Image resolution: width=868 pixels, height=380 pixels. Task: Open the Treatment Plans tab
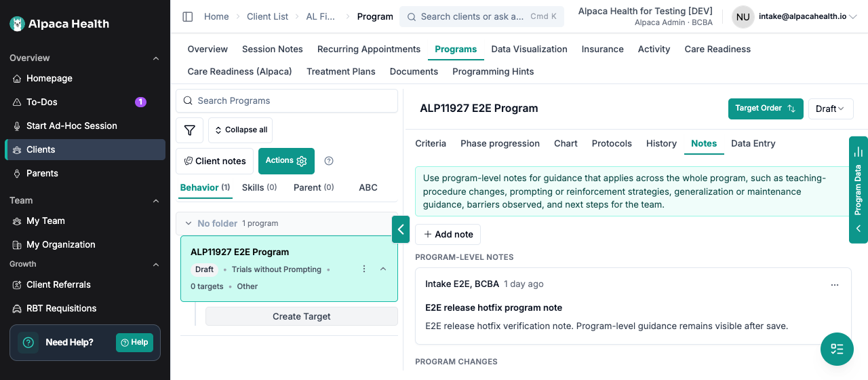tap(341, 72)
